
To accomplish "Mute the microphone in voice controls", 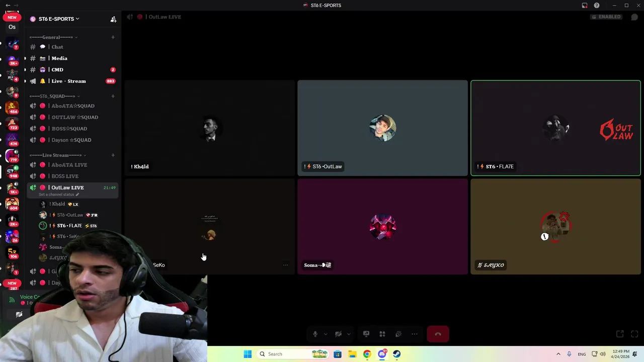I will pos(315,334).
